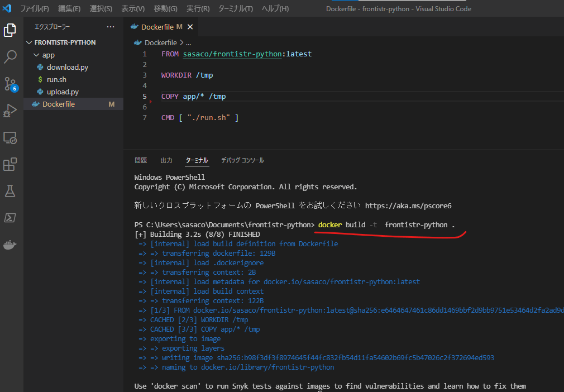Select download.py in the Explorer

pyautogui.click(x=67, y=67)
